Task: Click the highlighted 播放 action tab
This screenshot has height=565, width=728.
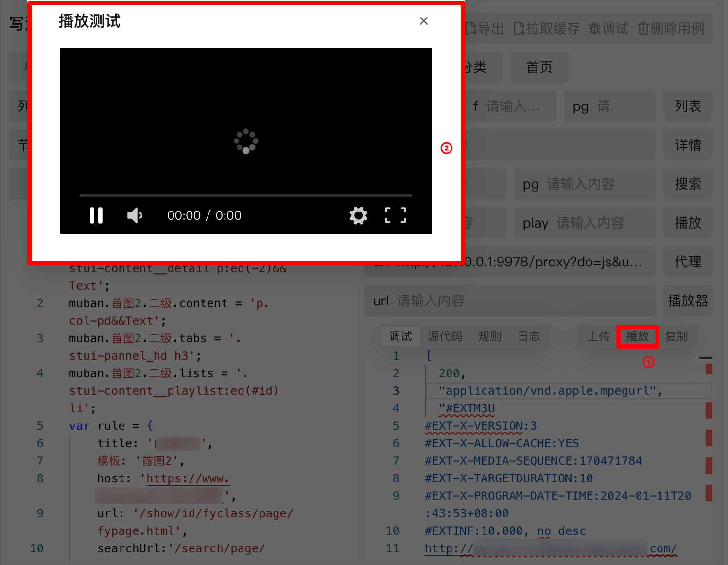Action: point(638,336)
